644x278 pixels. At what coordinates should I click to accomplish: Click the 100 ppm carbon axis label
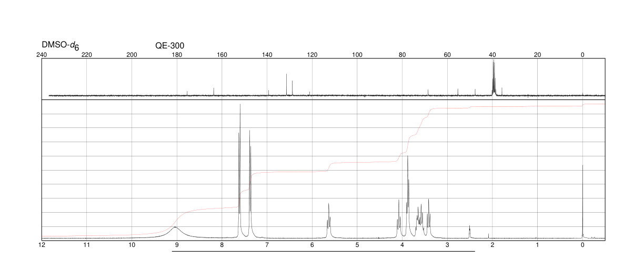pos(357,55)
